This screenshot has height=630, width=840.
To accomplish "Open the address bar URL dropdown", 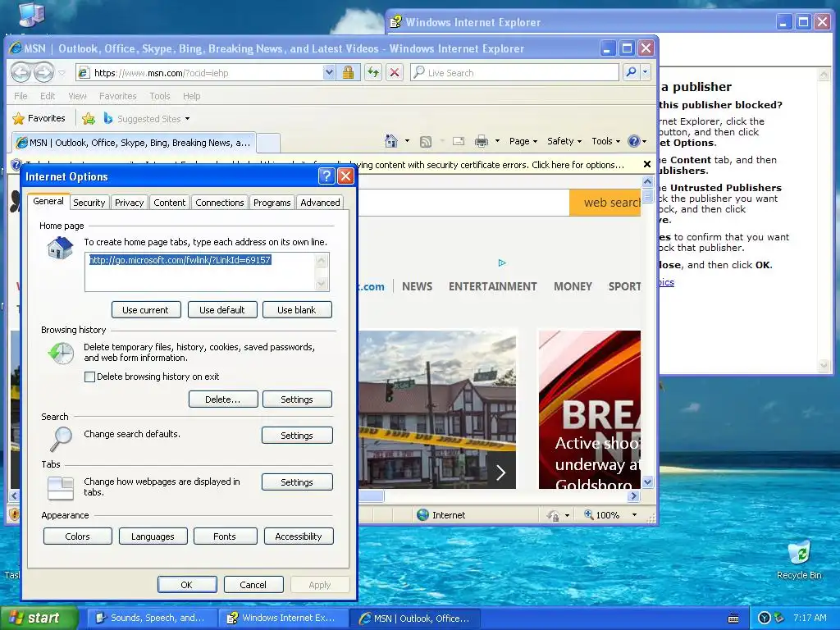I will pyautogui.click(x=329, y=72).
